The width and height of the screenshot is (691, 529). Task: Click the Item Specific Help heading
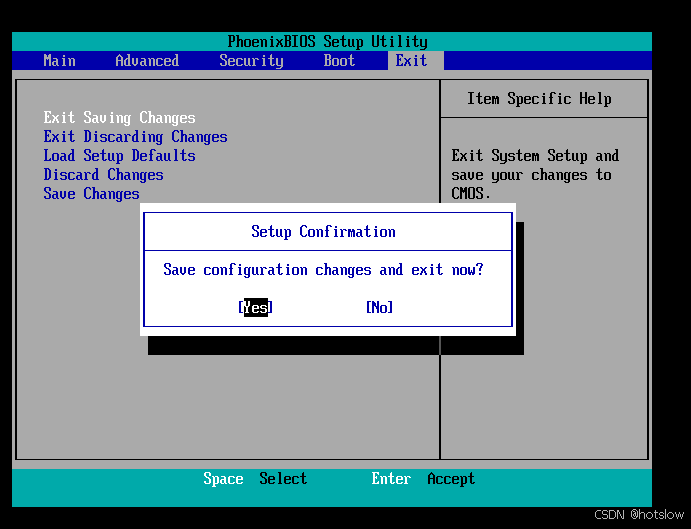539,98
